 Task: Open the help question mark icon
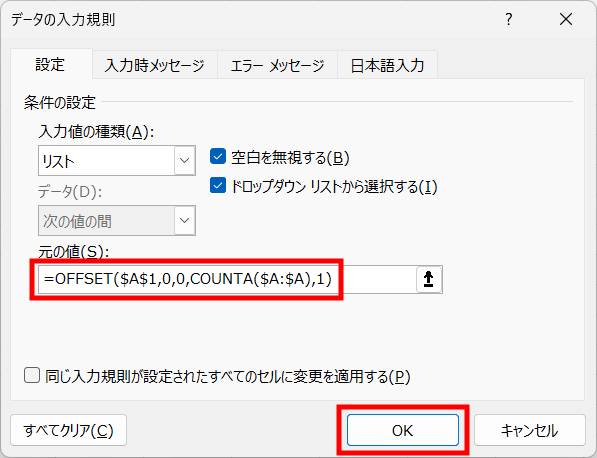(509, 19)
